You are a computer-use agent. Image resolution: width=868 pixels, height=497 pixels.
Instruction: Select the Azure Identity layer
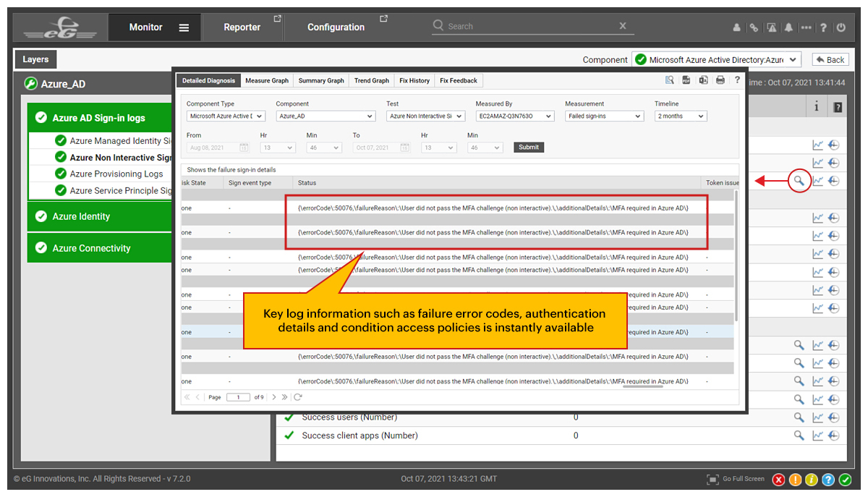pos(100,216)
